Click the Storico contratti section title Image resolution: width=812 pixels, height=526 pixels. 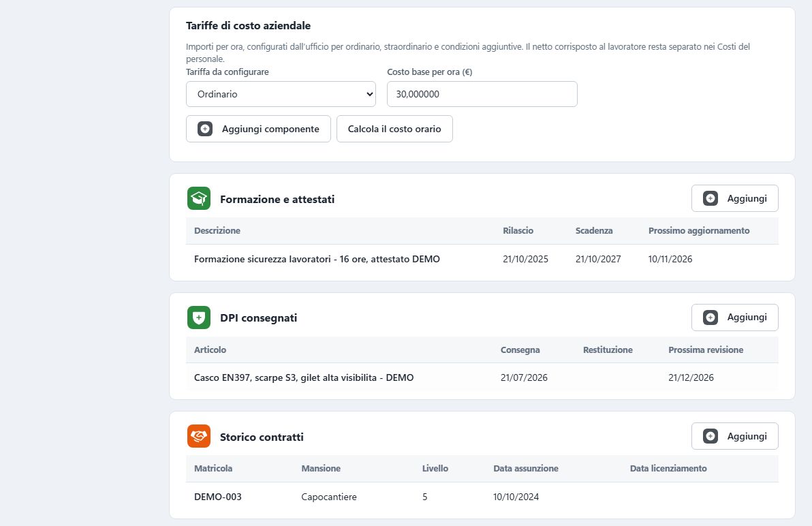(x=262, y=437)
